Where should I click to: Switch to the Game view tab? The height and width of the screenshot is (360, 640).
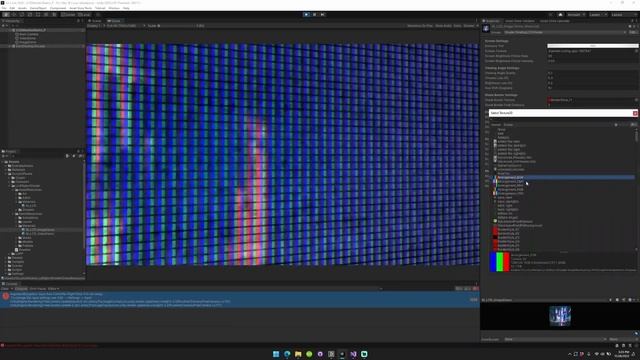[x=115, y=20]
